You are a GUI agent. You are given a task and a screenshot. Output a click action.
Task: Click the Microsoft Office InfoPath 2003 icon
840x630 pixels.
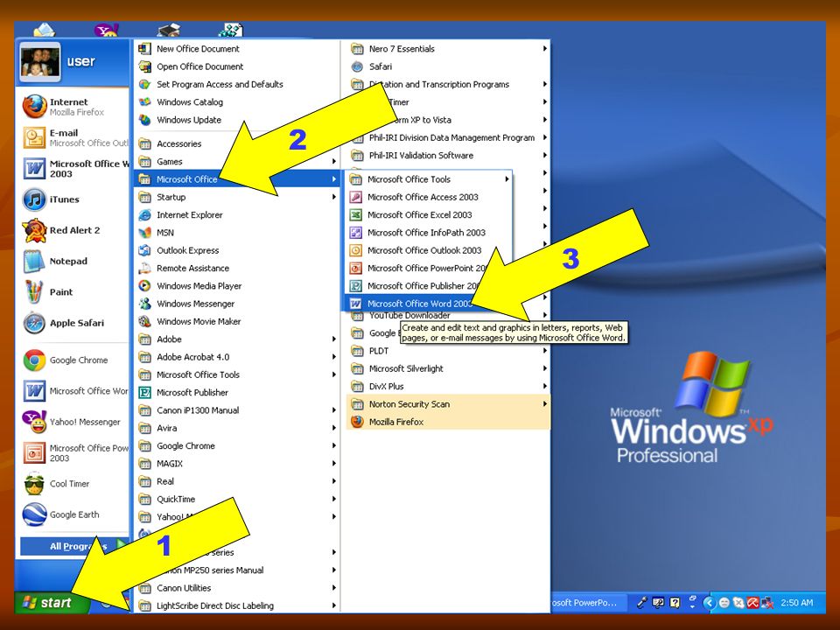click(x=356, y=233)
